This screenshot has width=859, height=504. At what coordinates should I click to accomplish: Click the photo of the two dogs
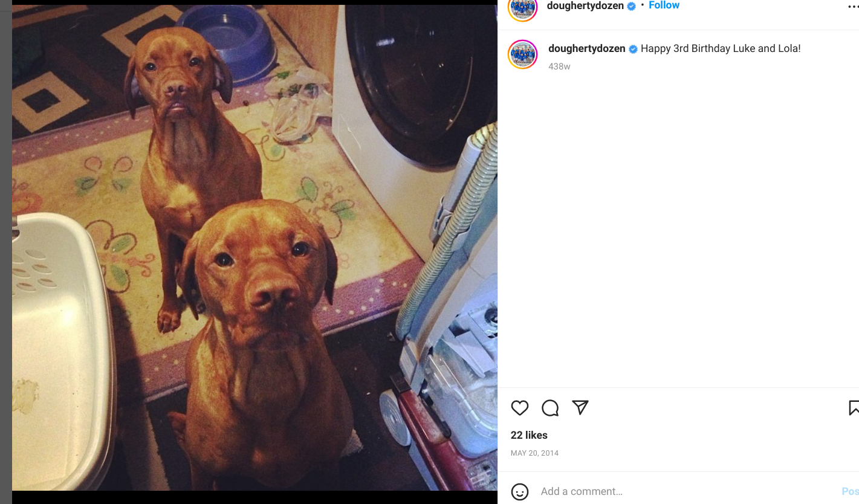(x=254, y=248)
